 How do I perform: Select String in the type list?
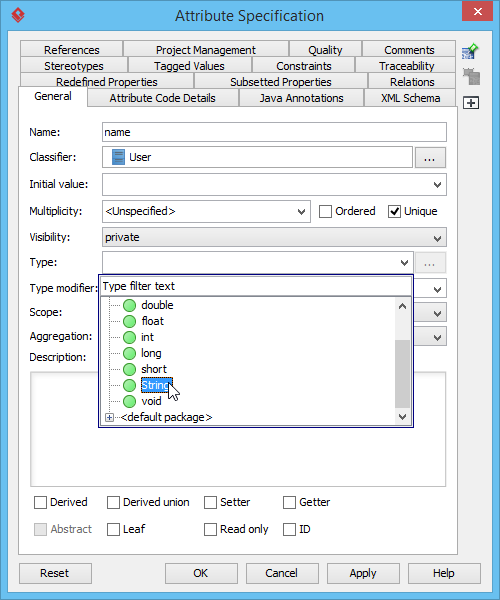tap(157, 385)
